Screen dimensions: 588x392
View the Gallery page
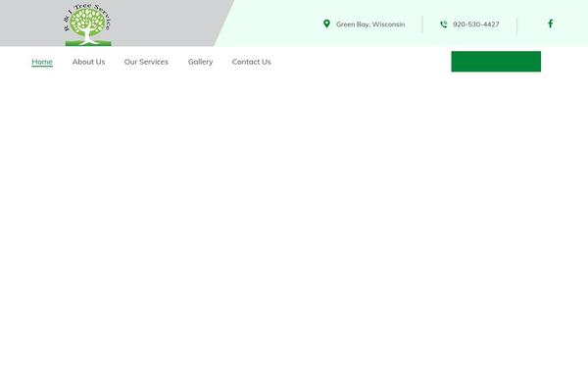click(x=200, y=62)
